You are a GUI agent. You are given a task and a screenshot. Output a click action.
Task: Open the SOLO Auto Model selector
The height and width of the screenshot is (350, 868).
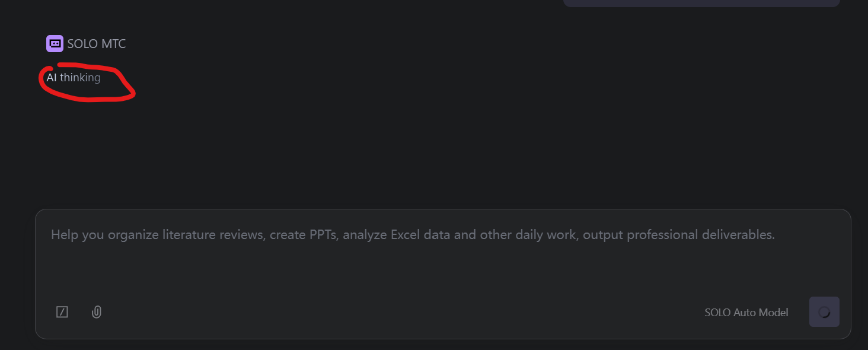tap(746, 313)
